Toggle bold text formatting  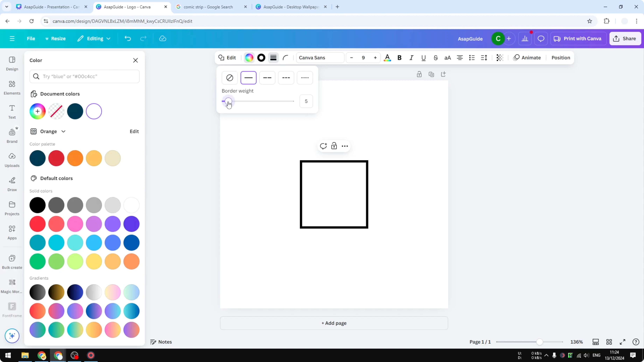point(399,58)
